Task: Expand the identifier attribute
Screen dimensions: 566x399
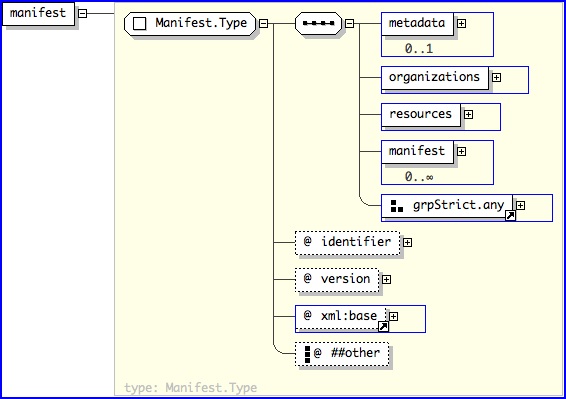Action: click(x=408, y=242)
